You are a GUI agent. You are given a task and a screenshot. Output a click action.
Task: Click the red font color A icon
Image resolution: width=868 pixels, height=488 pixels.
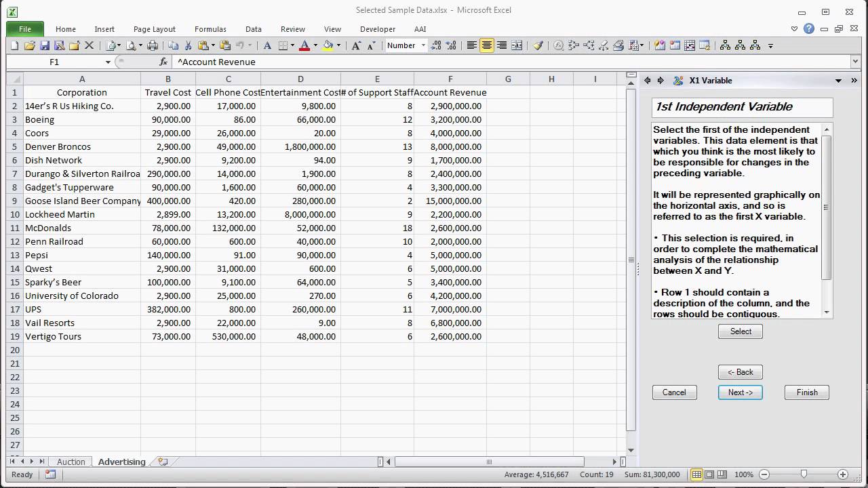pyautogui.click(x=304, y=45)
